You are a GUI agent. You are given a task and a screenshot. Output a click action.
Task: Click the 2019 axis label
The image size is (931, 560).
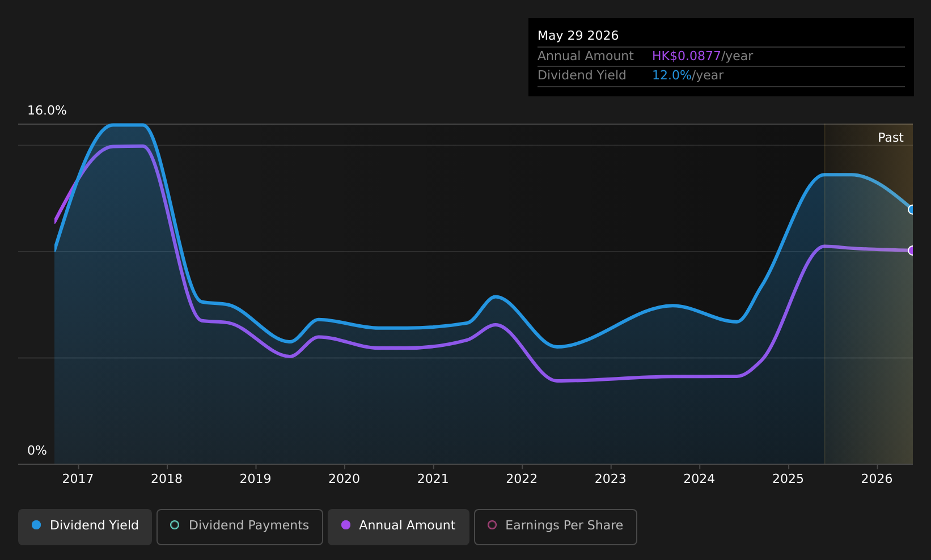coord(256,479)
